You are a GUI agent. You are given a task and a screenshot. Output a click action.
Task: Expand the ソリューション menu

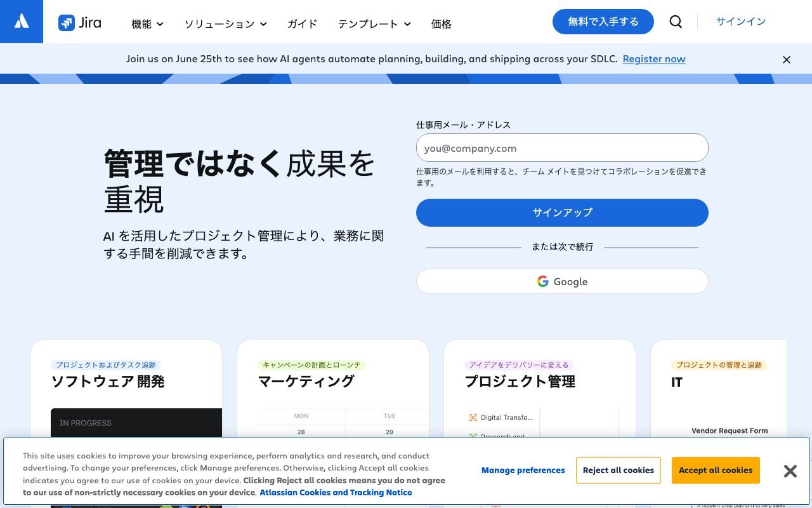coord(225,24)
